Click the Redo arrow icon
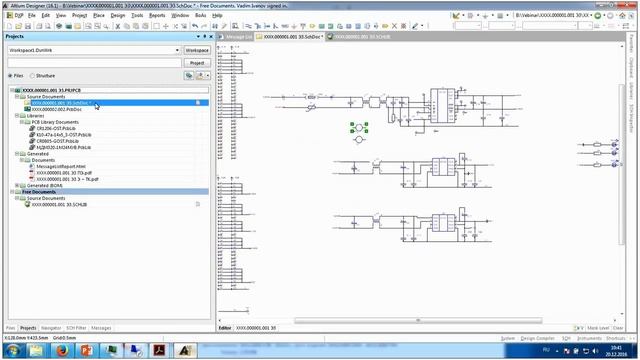 pyautogui.click(x=204, y=26)
